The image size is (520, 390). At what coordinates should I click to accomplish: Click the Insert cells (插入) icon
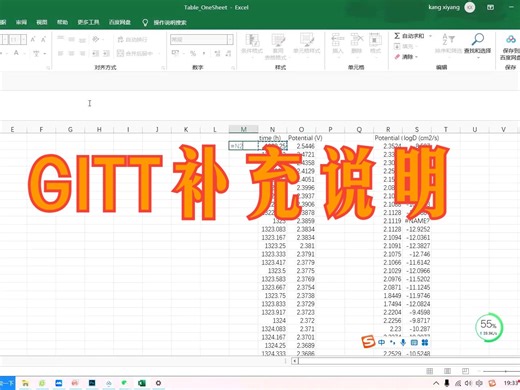point(337,40)
